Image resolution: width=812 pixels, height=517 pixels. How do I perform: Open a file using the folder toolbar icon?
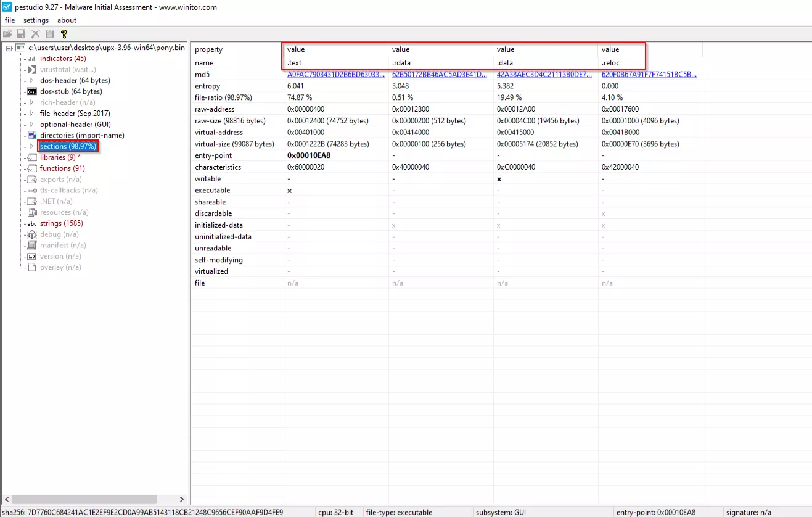(x=7, y=34)
